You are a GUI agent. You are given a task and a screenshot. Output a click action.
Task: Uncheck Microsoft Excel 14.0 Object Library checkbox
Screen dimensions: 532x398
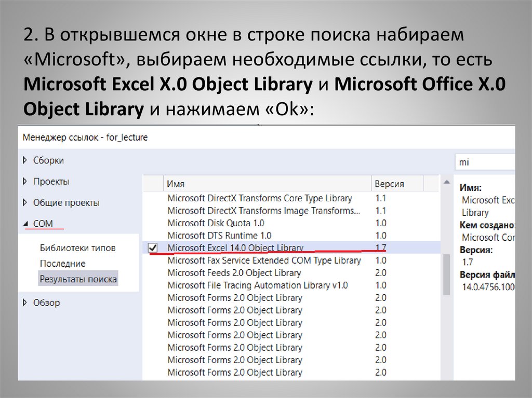click(153, 248)
